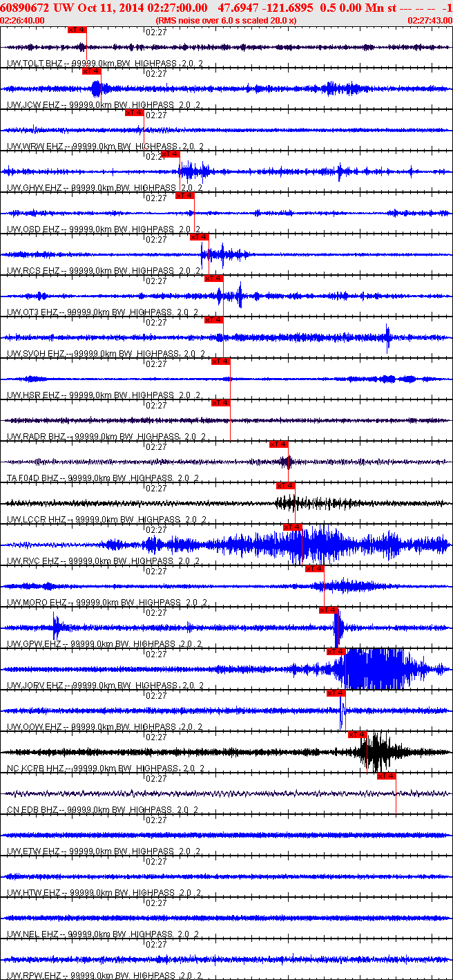Select the red pick flag on UW.WRW trace

(134, 113)
